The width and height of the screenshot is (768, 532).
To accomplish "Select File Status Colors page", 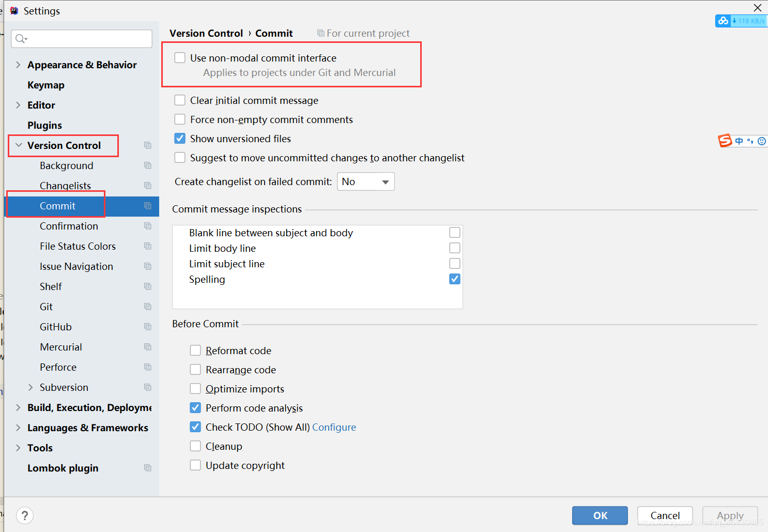I will coord(78,246).
